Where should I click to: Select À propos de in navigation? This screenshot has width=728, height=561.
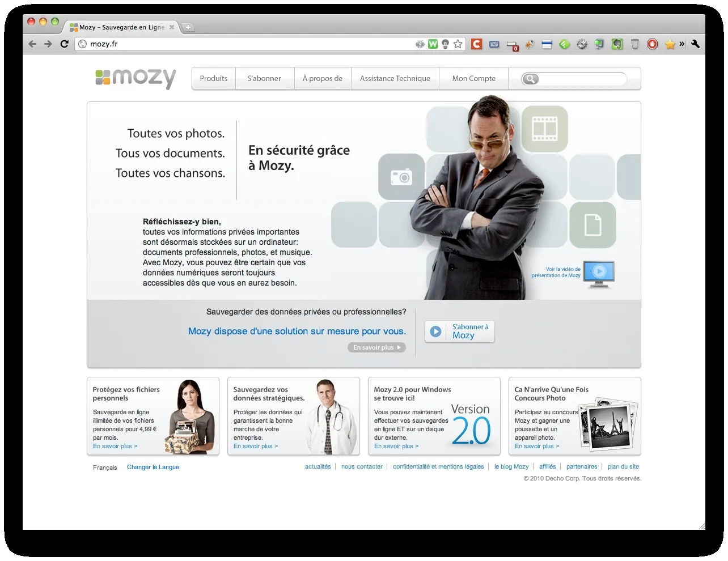(x=323, y=78)
